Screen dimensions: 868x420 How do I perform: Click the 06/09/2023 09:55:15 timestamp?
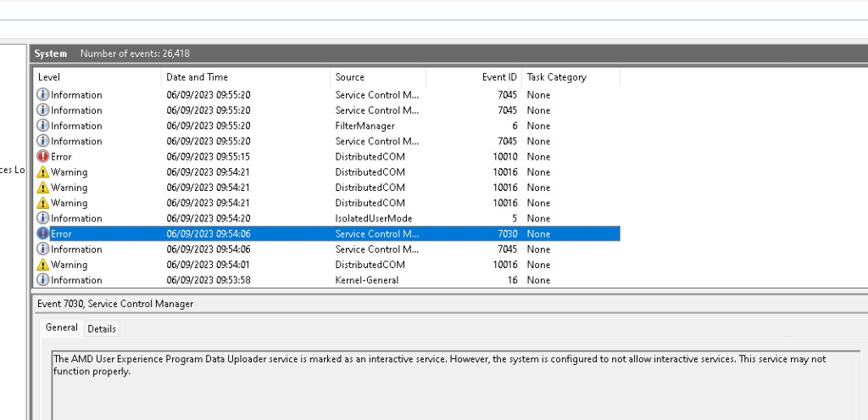pyautogui.click(x=209, y=157)
